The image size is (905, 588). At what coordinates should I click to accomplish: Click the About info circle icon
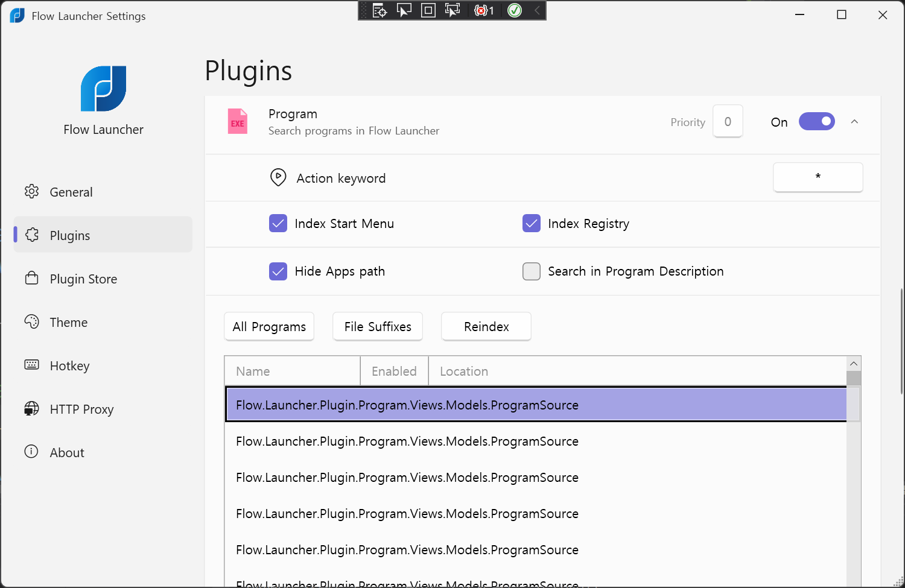point(31,451)
